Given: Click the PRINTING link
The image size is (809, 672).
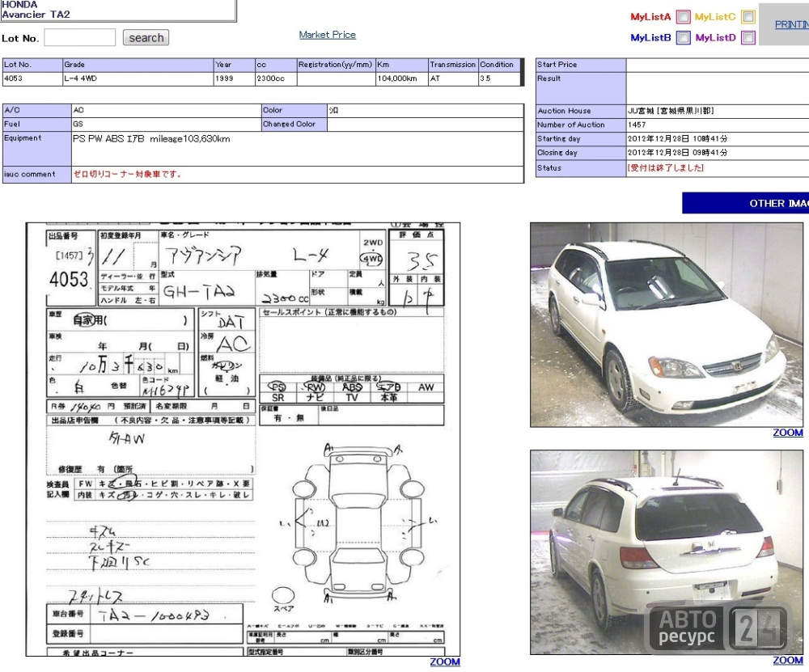Looking at the screenshot, I should 791,24.
